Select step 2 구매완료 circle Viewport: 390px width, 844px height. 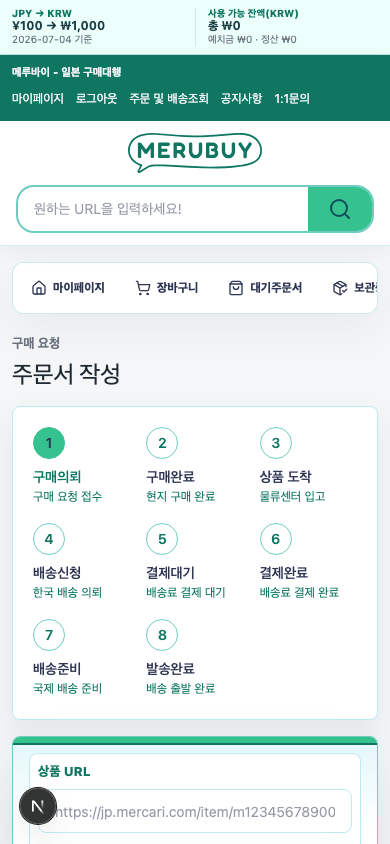162,443
